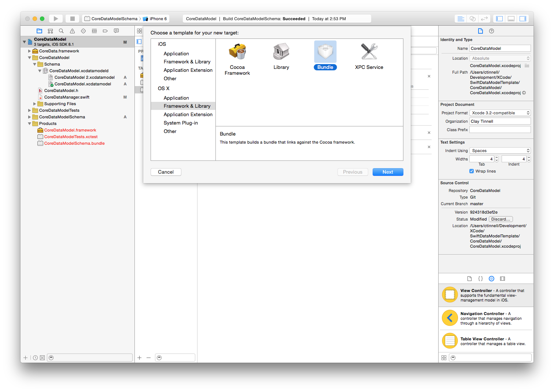554x392 pixels.
Task: Show the Quick Help inspector
Action: [492, 31]
